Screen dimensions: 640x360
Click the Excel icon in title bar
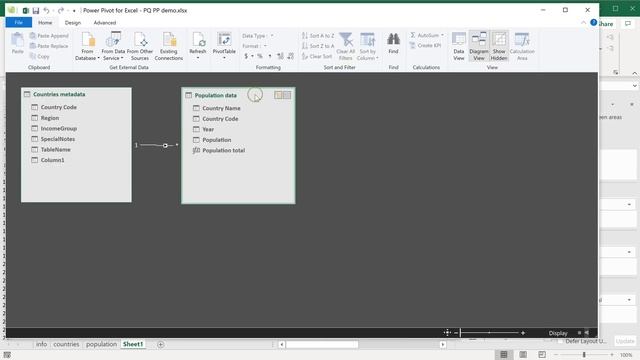click(25, 11)
